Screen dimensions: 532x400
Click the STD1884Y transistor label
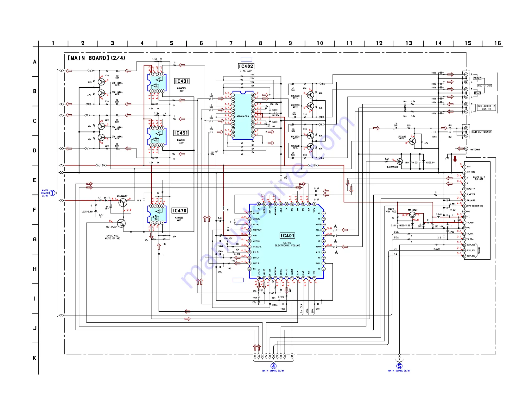pyautogui.click(x=412, y=210)
